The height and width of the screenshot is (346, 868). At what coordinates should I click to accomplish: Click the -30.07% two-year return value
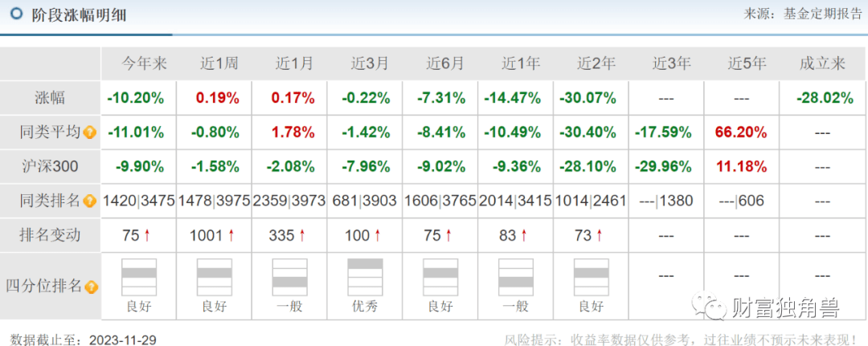pos(588,99)
